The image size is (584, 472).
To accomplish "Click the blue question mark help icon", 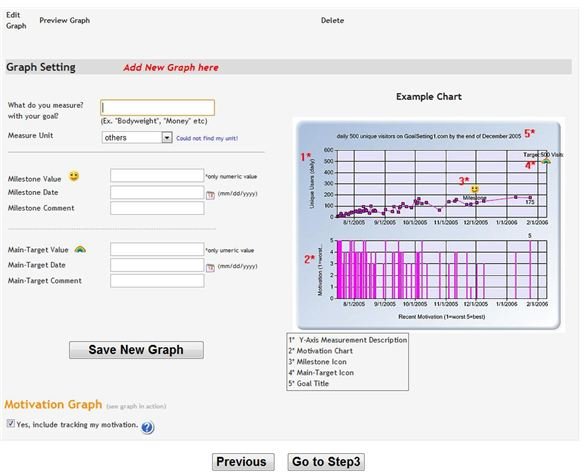I will click(x=147, y=428).
